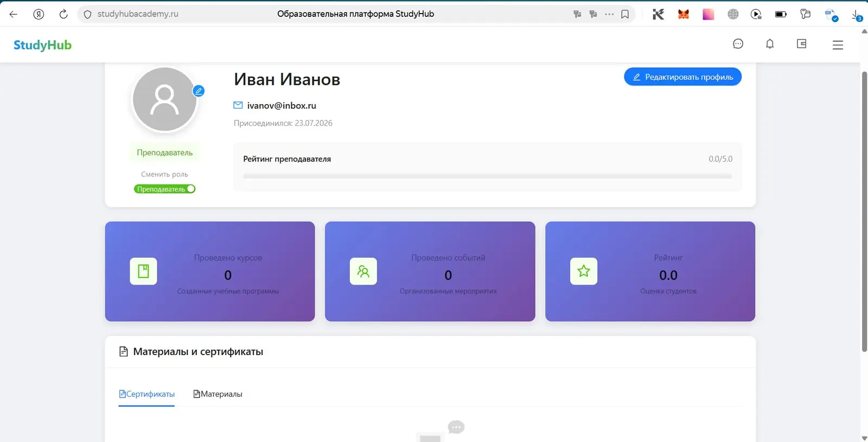The image size is (868, 442).
Task: Click the ivanov@inbox.ru email
Action: pos(282,105)
